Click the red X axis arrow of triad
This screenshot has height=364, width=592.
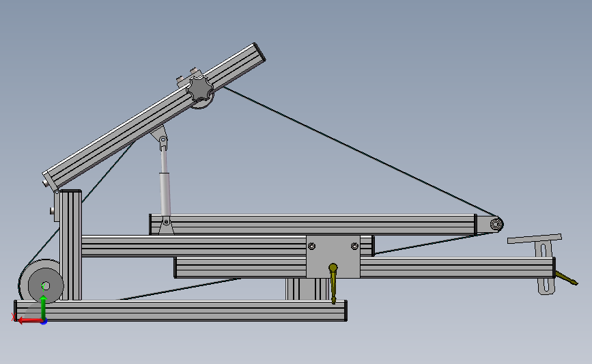[x=28, y=321]
